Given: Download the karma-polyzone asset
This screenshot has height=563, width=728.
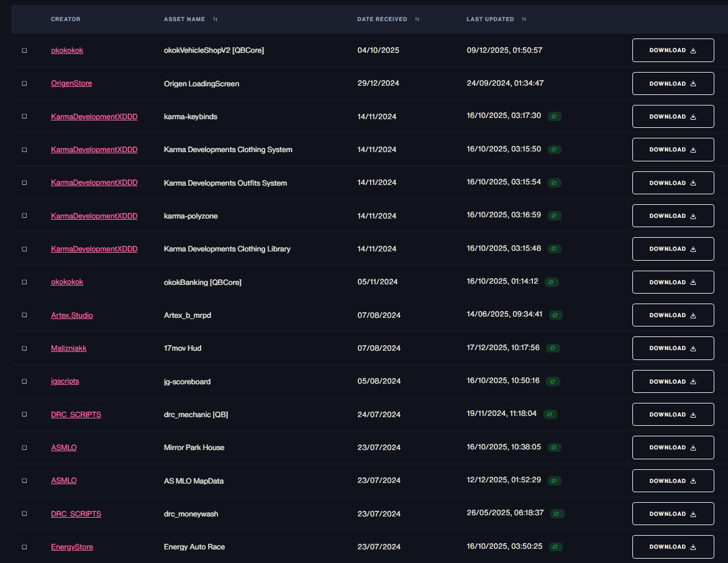Looking at the screenshot, I should coord(673,216).
